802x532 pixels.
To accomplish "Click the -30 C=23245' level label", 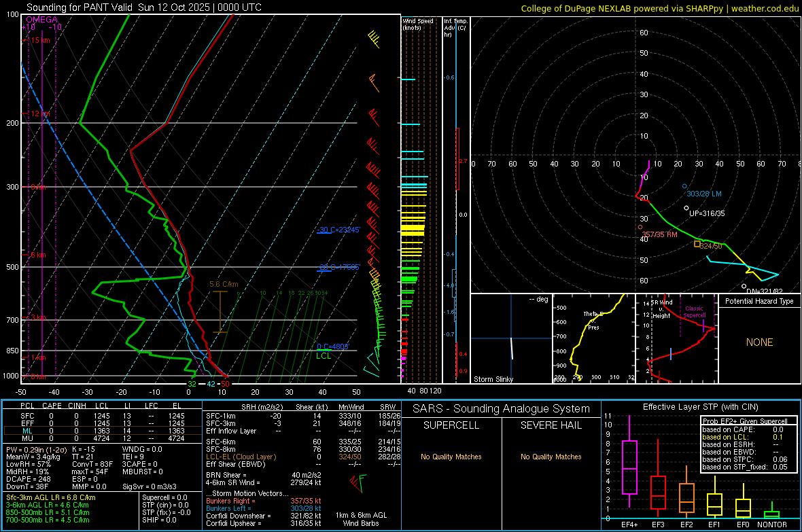I will pyautogui.click(x=338, y=230).
